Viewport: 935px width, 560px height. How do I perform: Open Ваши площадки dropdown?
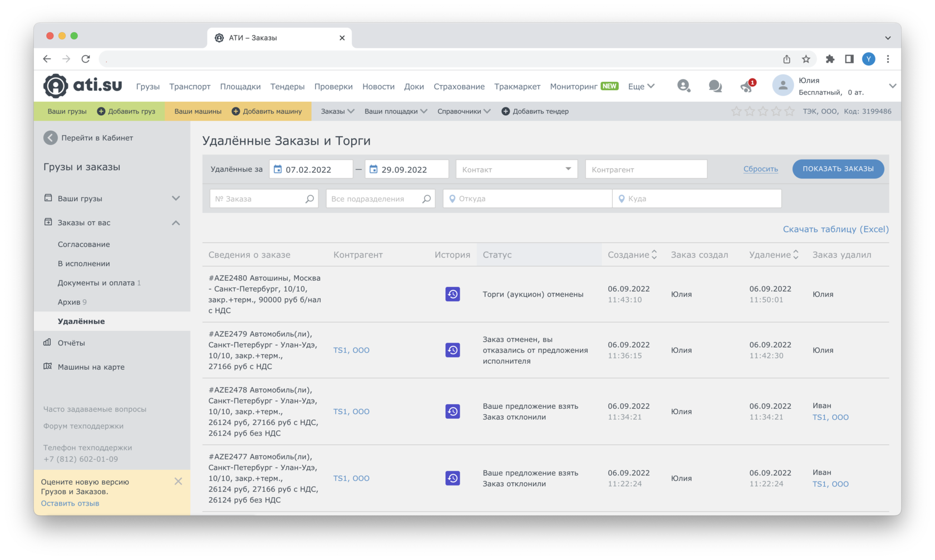click(x=396, y=111)
